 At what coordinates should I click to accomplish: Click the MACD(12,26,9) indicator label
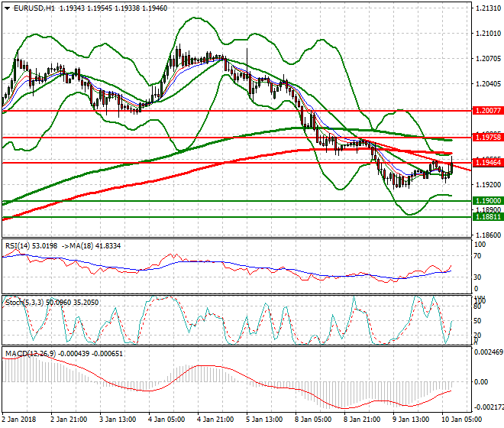(29, 353)
